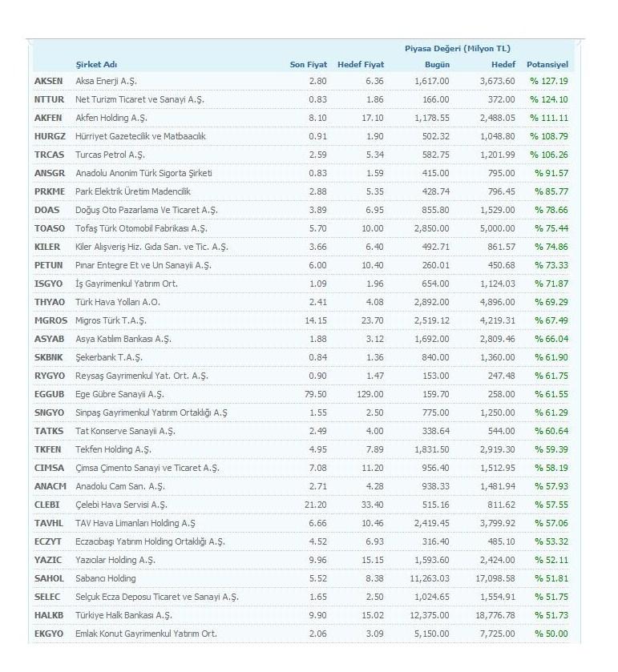Open the THYAO ticker link

pyautogui.click(x=50, y=302)
